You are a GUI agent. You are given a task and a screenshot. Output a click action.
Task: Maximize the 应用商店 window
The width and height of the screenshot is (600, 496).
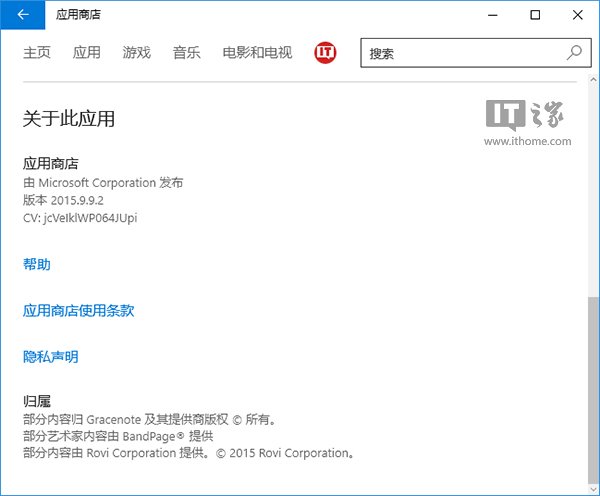tap(535, 15)
